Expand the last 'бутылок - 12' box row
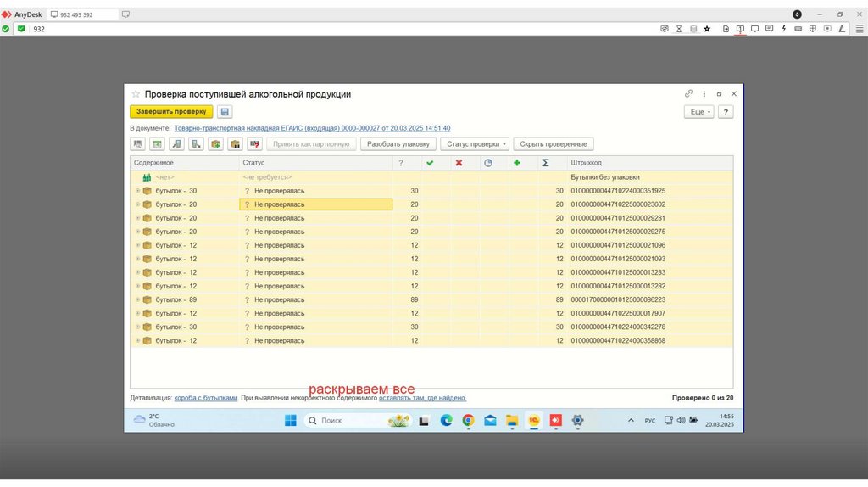 [137, 340]
